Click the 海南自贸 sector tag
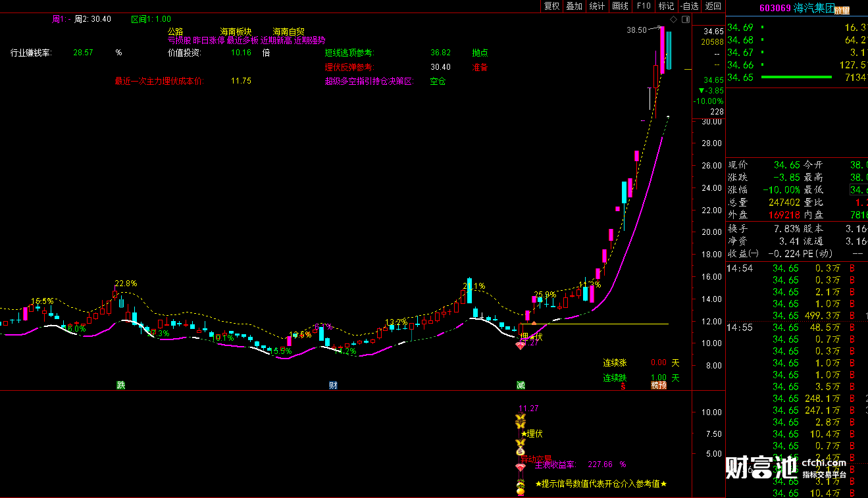The height and width of the screenshot is (498, 868). 289,31
